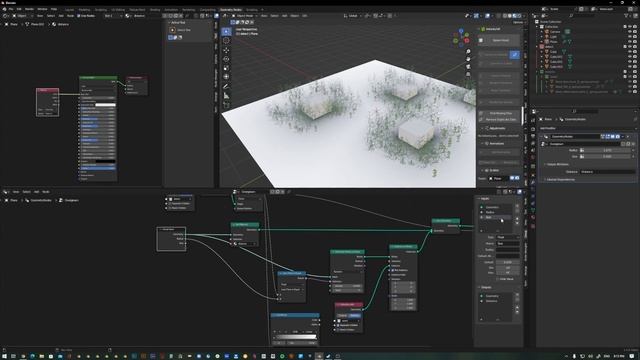Screen dimensions: 640x360
Task: Collapse the Active Tool panel
Action: (177, 22)
